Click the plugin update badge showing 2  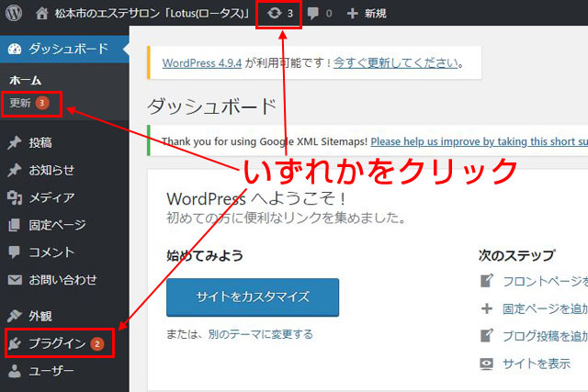click(97, 343)
